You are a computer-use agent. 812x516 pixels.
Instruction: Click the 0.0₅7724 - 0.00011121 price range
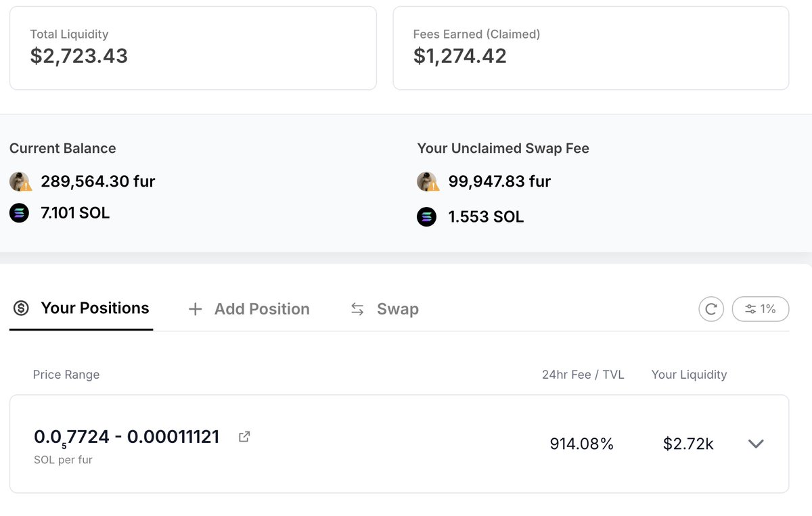pos(127,437)
